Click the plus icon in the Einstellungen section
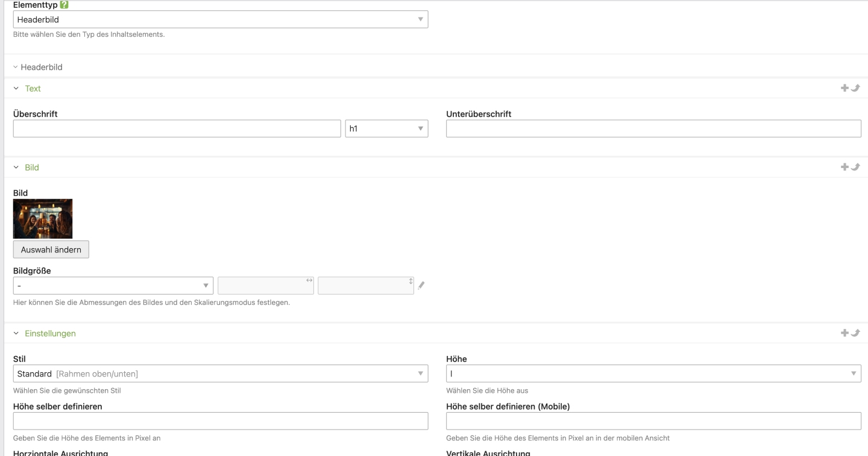868x456 pixels. click(x=844, y=333)
